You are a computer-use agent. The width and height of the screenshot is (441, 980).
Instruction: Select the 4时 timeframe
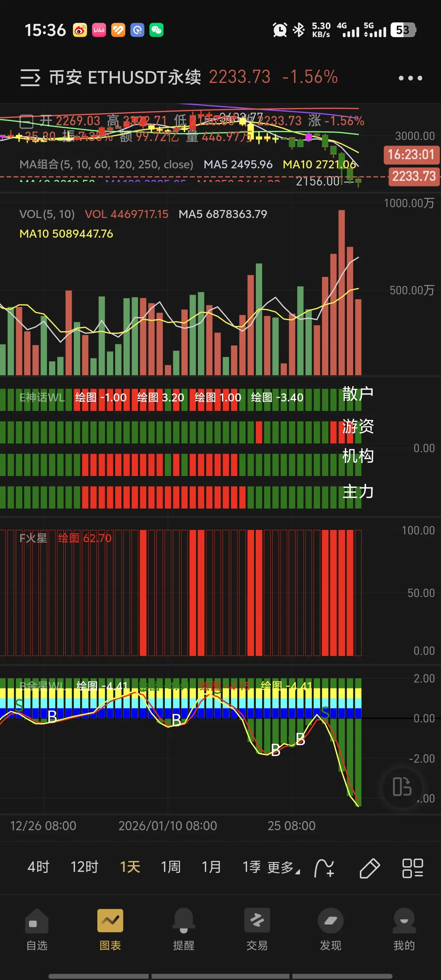pos(38,867)
